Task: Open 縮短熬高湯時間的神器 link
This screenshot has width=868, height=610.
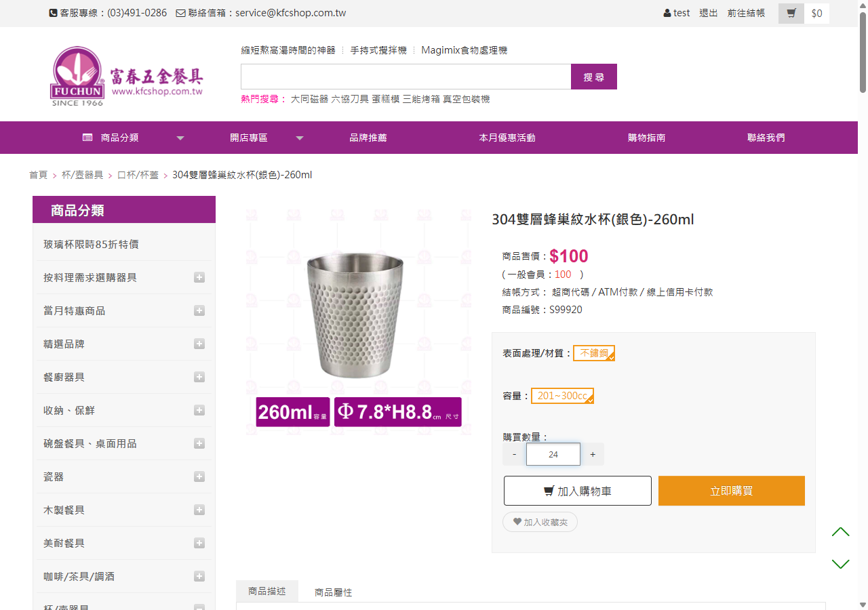Action: click(x=288, y=50)
